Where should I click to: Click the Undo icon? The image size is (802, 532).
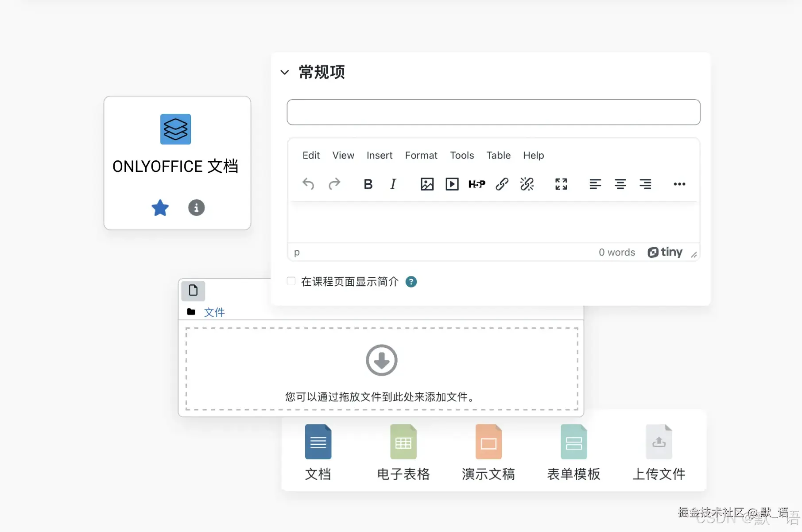click(309, 184)
